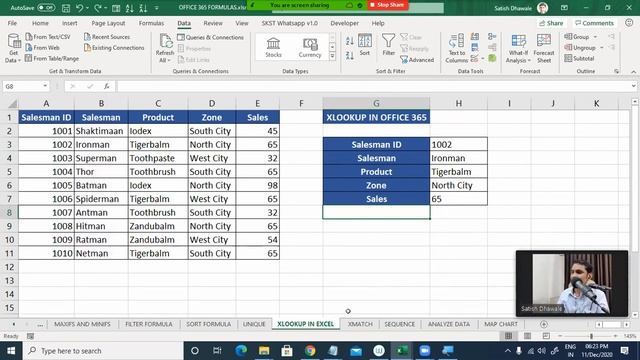Choose From Table/Range
Image resolution: width=640 pixels, height=360 pixels.
coord(52,58)
